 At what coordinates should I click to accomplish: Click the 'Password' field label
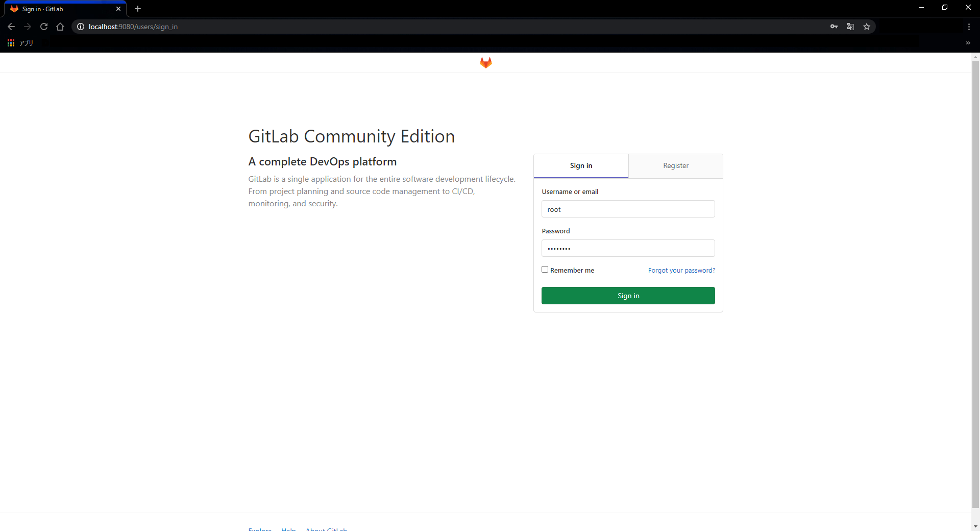[555, 231]
